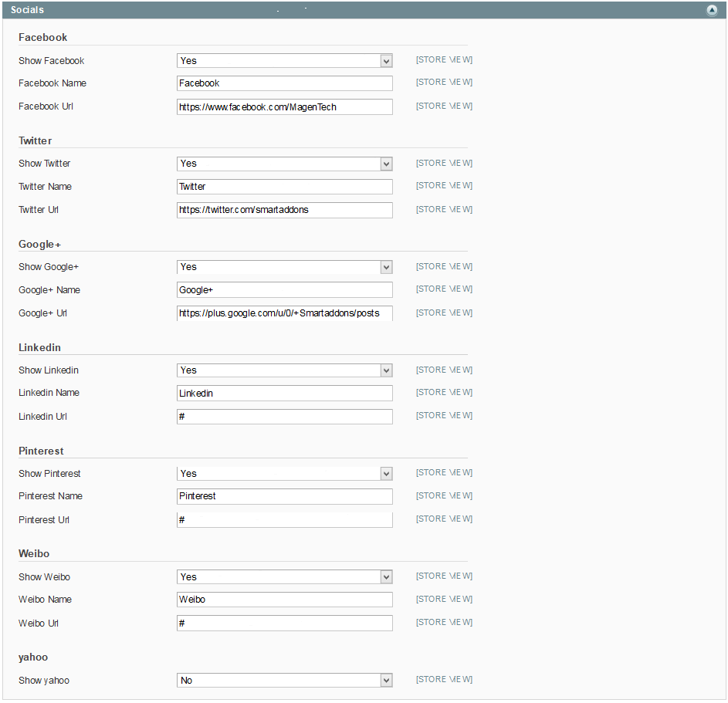The height and width of the screenshot is (703, 728).
Task: Click the Linkedin Name label
Action: (49, 393)
